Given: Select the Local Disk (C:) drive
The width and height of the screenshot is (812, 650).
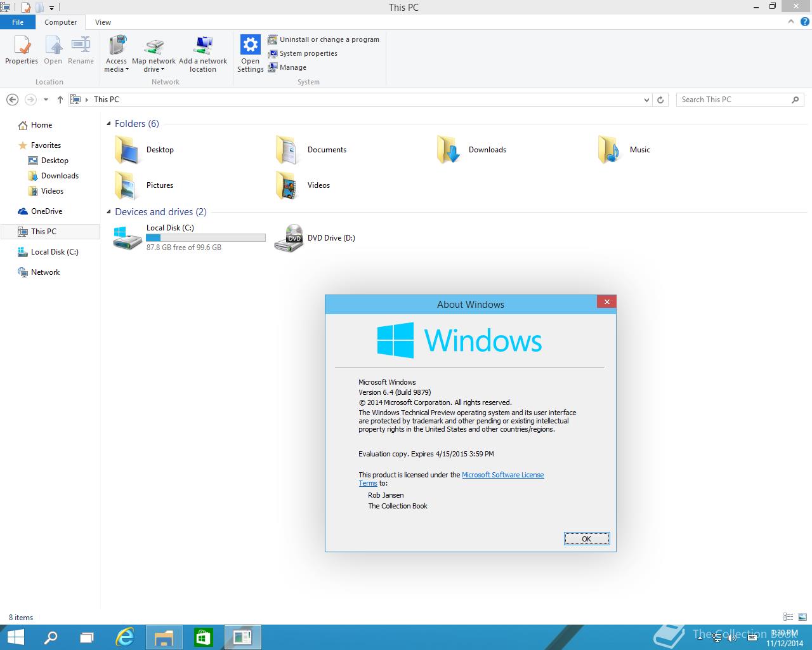Looking at the screenshot, I should point(189,238).
